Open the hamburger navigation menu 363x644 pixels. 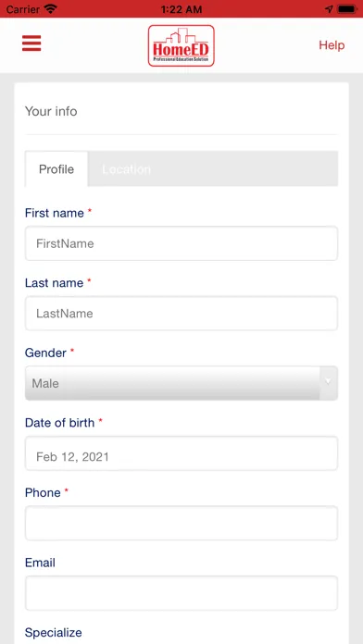point(31,43)
